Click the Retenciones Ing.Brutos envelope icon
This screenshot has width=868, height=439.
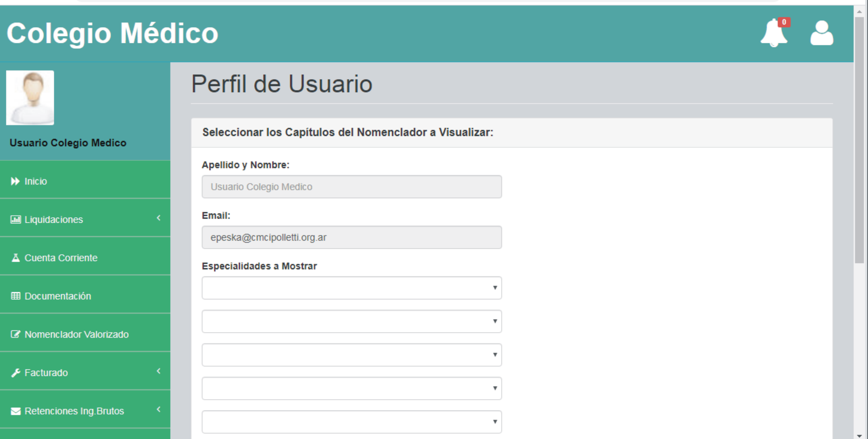point(15,411)
